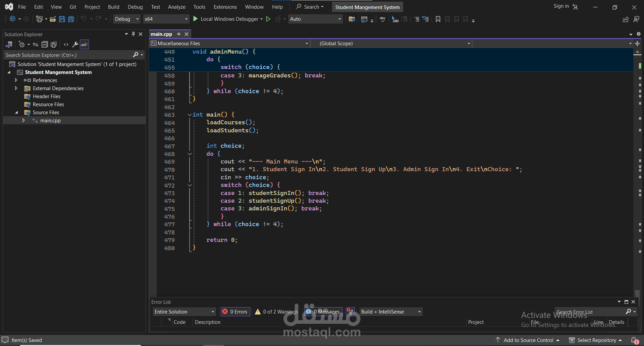The image size is (644, 346).
Task: Toggle a bookmark on the current line
Action: 438,19
